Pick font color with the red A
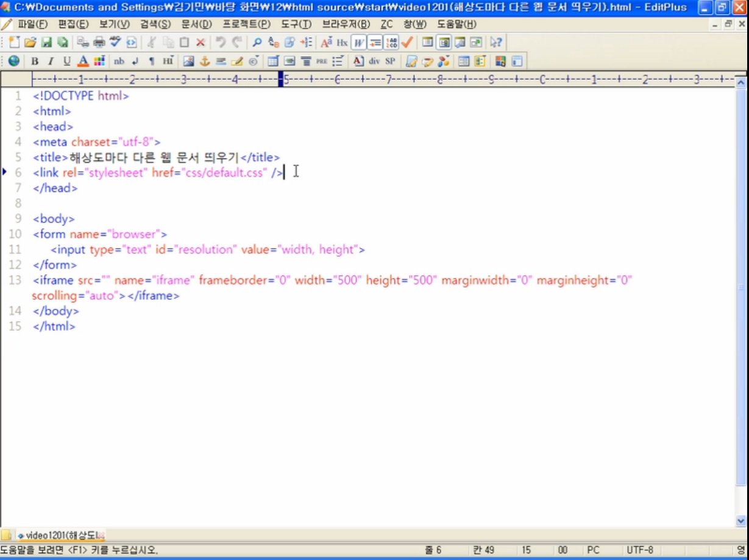This screenshot has width=749, height=560. 83,61
